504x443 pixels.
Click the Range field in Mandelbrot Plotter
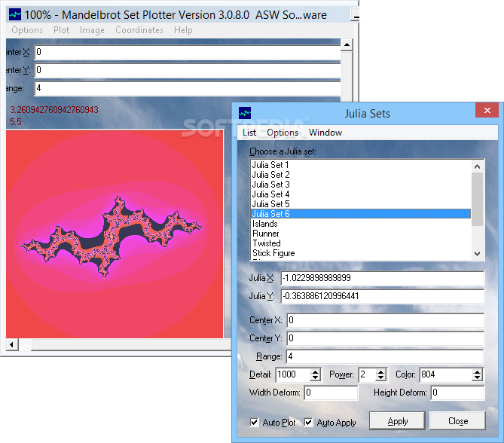(188, 88)
